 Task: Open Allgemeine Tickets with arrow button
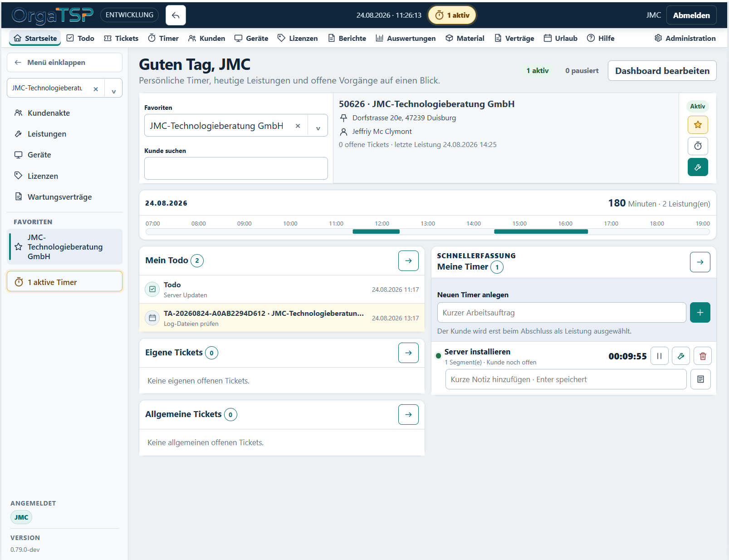click(x=408, y=414)
